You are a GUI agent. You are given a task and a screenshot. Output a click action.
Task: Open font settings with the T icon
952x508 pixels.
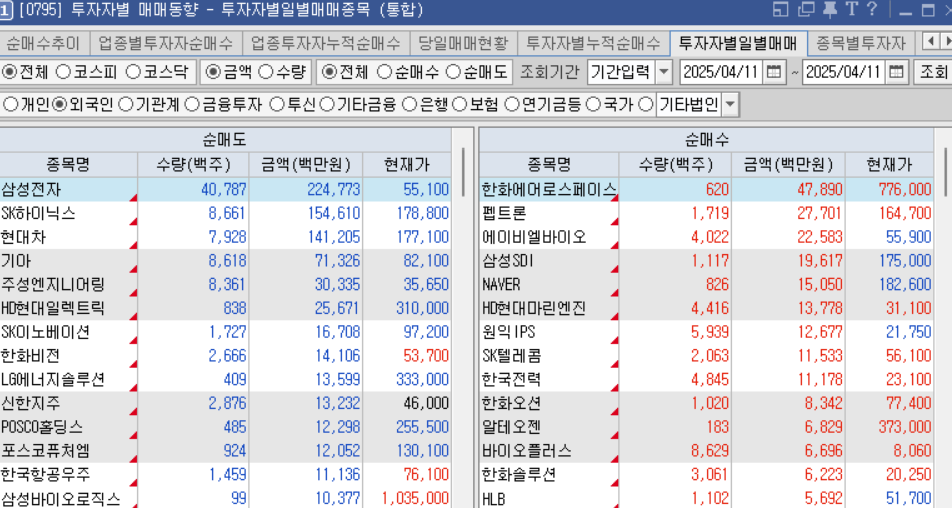tap(851, 8)
